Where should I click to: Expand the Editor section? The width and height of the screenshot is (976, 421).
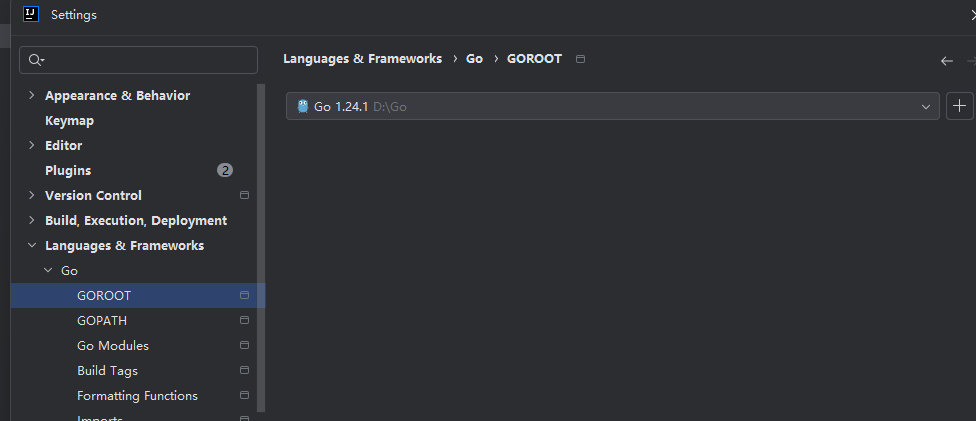32,145
